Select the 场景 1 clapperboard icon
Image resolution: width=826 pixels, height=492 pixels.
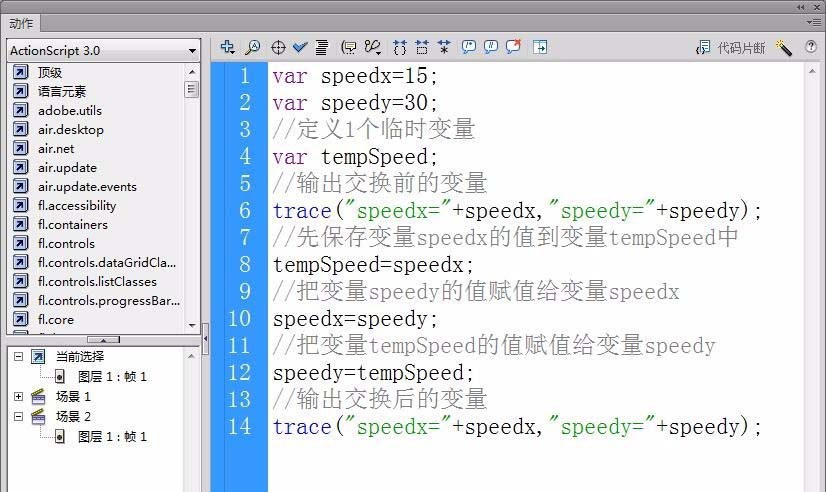tap(38, 396)
